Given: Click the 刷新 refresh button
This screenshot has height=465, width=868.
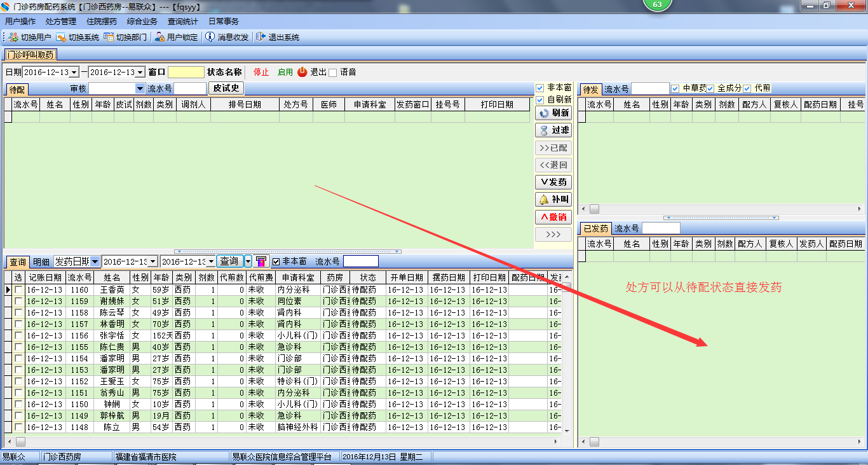Looking at the screenshot, I should point(553,113).
